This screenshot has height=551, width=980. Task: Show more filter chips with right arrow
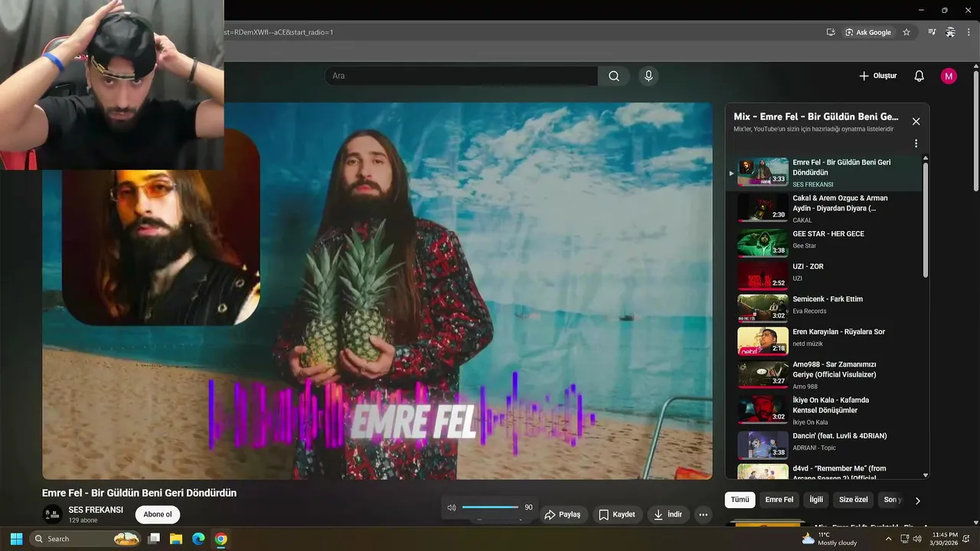click(x=917, y=500)
